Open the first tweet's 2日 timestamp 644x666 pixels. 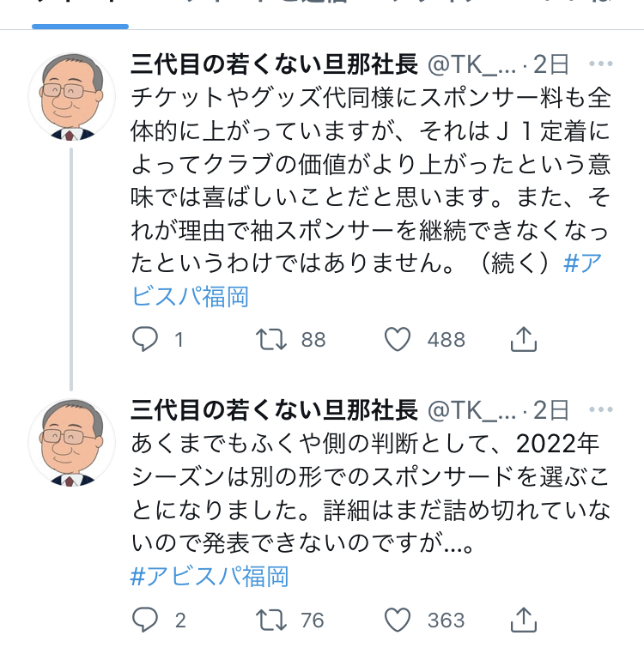click(550, 64)
